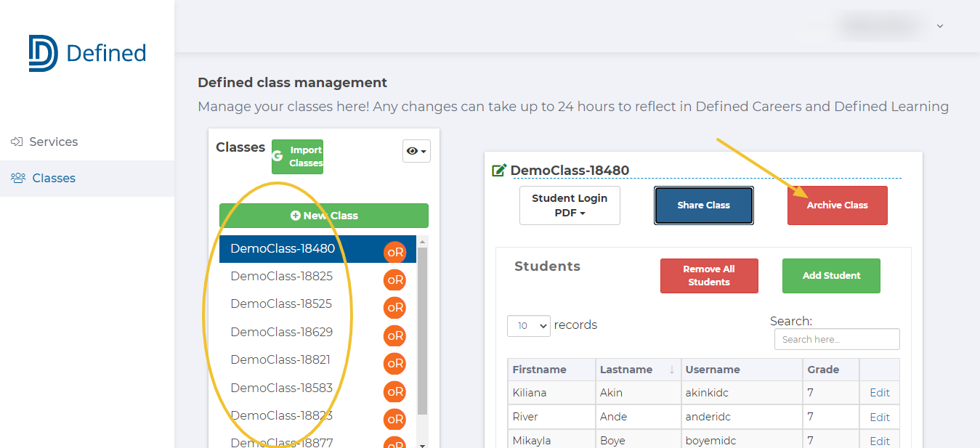Viewport: 980px width, 448px height.
Task: Click the Services arrow icon
Action: (17, 142)
